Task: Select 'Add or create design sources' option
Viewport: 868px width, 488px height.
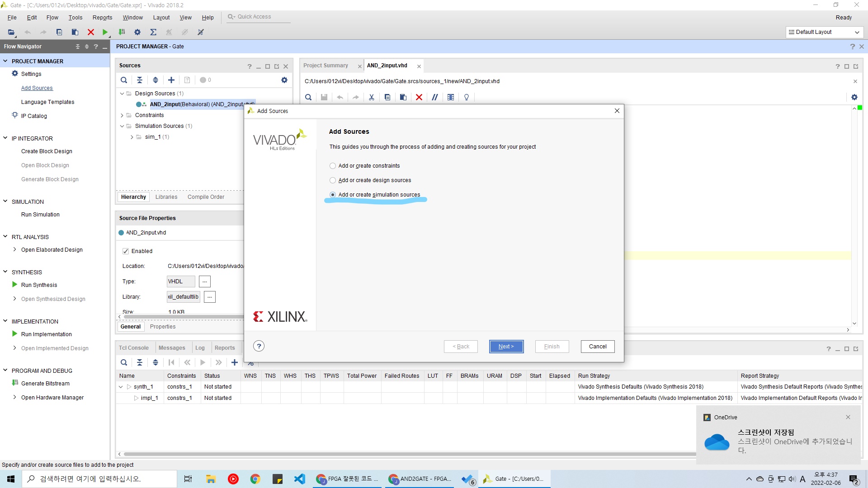Action: click(x=333, y=180)
